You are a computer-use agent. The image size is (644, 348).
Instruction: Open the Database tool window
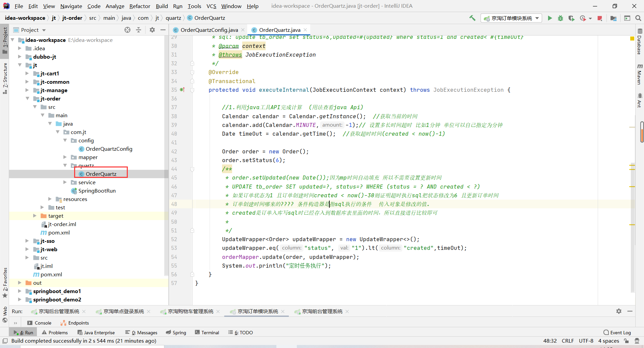click(639, 42)
